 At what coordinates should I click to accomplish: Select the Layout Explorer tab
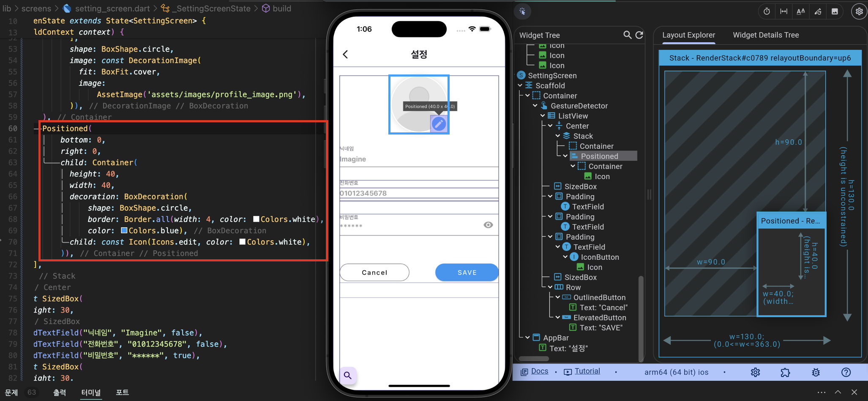click(688, 35)
